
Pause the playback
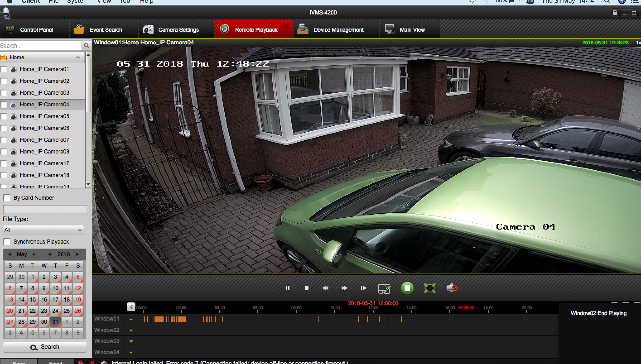pyautogui.click(x=287, y=288)
